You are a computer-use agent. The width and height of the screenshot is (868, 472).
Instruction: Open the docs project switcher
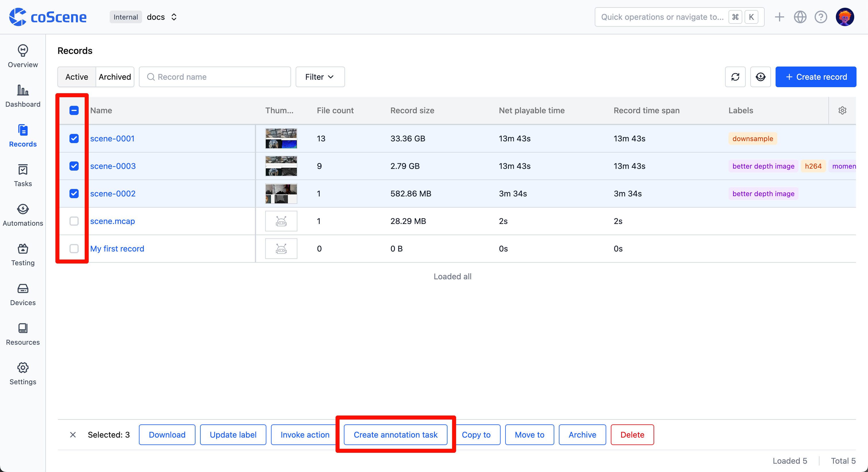coord(162,17)
